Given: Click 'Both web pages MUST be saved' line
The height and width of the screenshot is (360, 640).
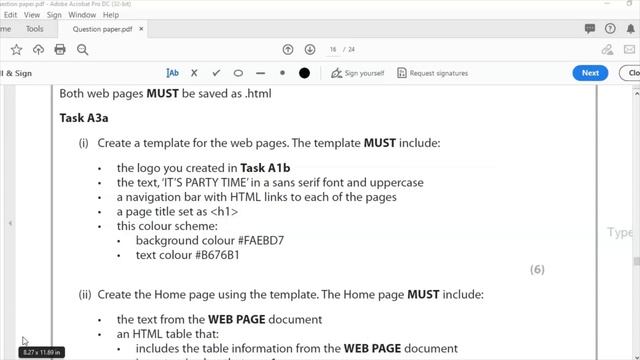Looking at the screenshot, I should [x=165, y=93].
